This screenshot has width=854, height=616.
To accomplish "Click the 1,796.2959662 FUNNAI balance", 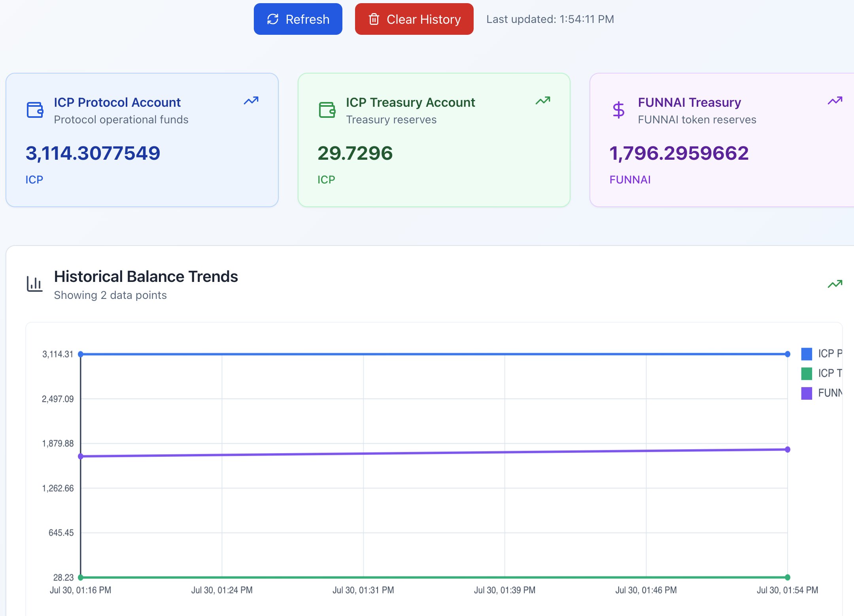I will coord(679,153).
